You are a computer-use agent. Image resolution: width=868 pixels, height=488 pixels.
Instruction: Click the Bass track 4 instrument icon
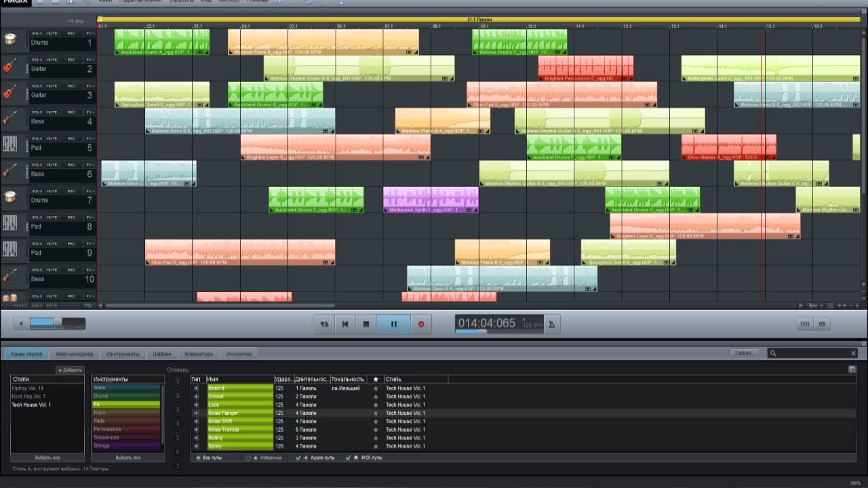click(9, 119)
